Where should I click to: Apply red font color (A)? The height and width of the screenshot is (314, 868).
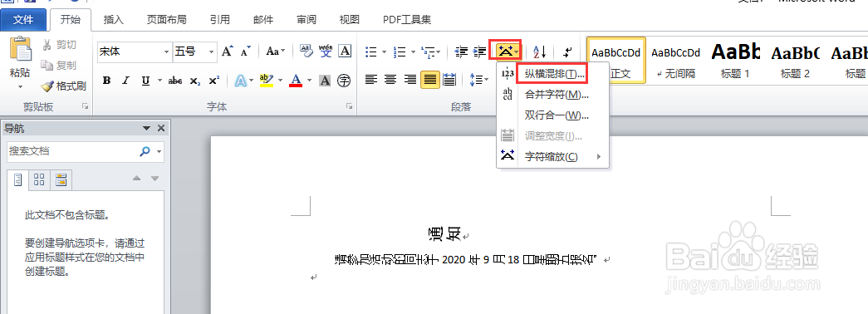[296, 81]
